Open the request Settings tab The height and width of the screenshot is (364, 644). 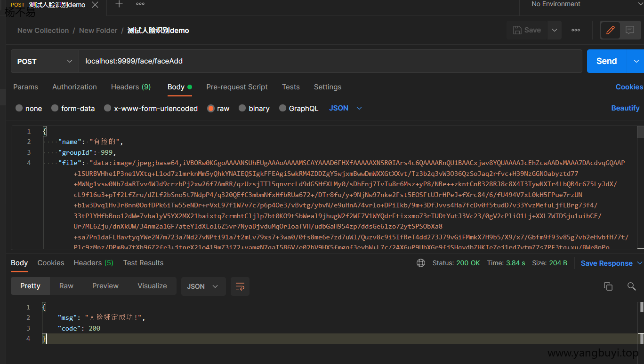pos(328,87)
